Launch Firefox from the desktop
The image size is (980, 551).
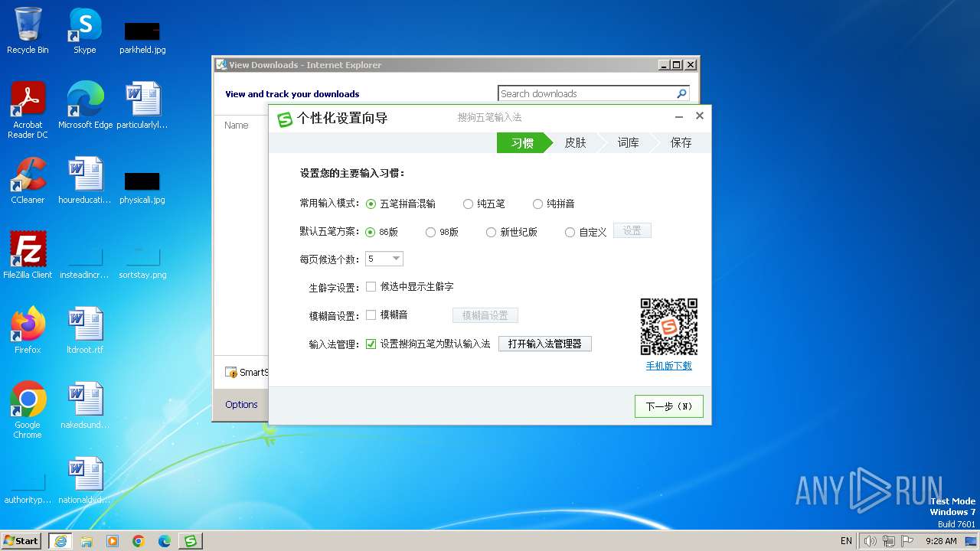(x=28, y=330)
